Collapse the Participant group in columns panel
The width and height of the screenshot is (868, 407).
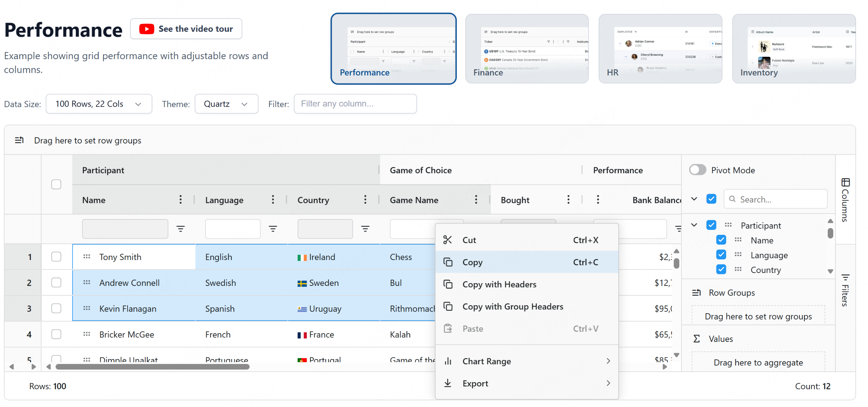694,225
